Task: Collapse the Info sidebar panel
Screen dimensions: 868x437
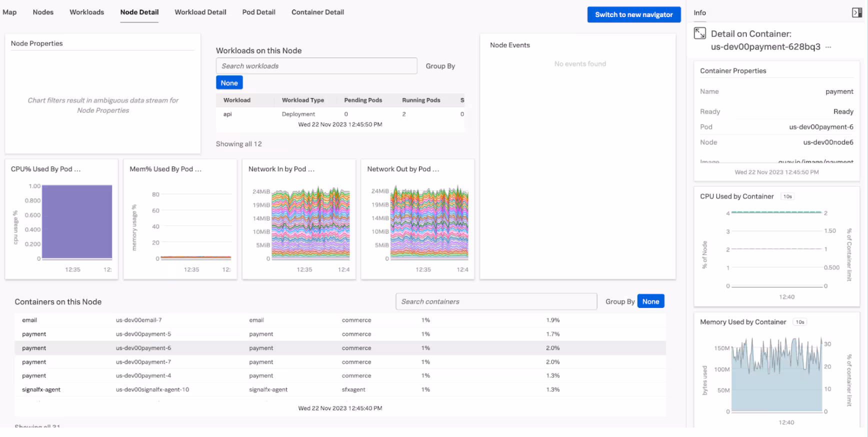Action: coord(856,12)
